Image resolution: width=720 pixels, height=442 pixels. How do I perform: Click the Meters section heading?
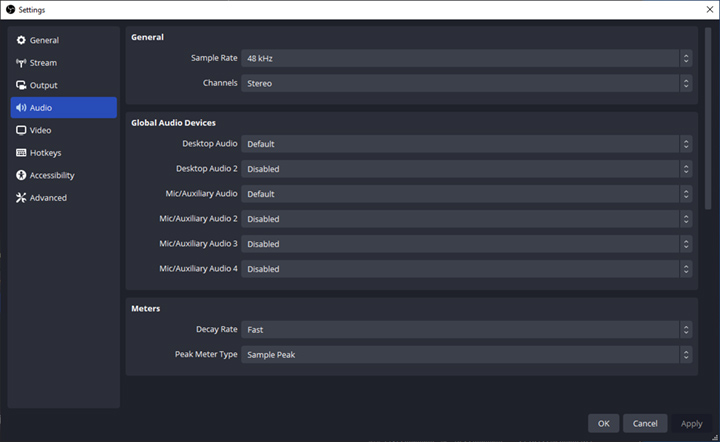(x=146, y=309)
